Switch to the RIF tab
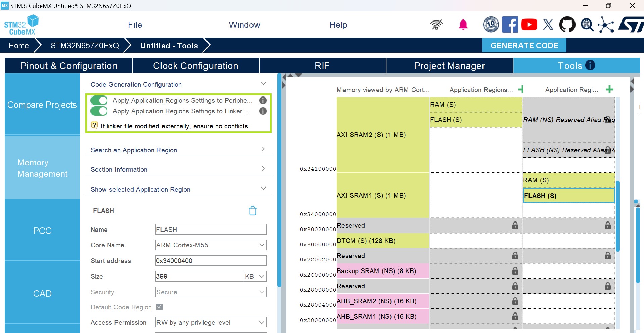Screen dimensions: 644x333 click(x=322, y=66)
